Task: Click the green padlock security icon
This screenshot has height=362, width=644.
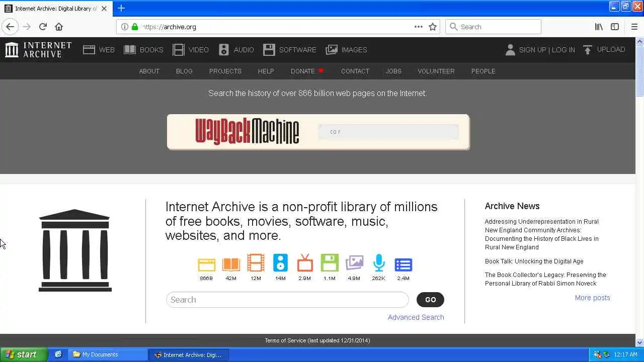Action: pos(135,27)
